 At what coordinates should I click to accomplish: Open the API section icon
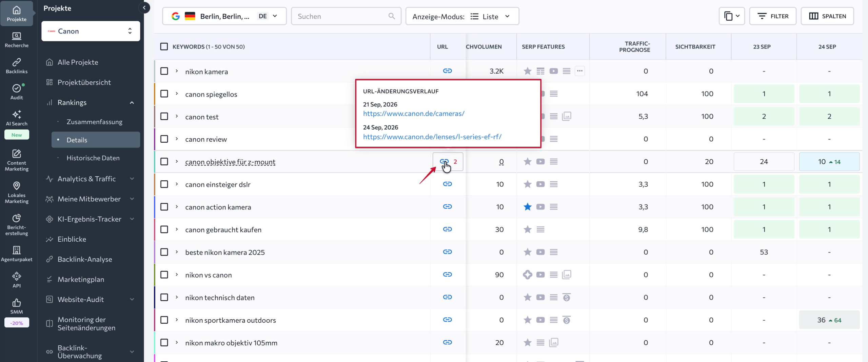(x=17, y=280)
